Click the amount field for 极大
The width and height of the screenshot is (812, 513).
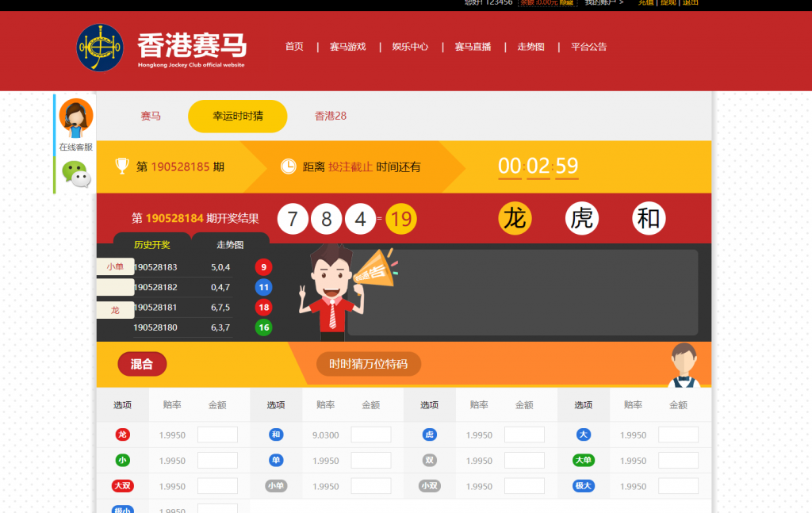(x=678, y=486)
